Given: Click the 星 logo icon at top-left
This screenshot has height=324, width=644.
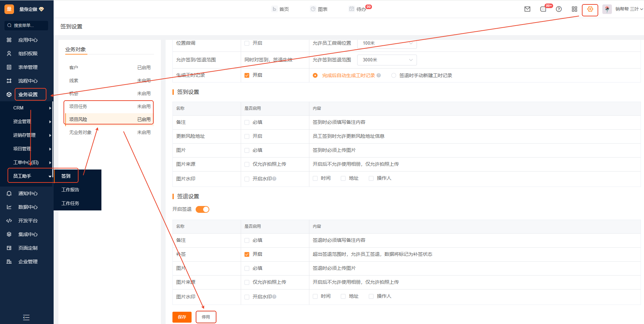Looking at the screenshot, I should (9, 9).
